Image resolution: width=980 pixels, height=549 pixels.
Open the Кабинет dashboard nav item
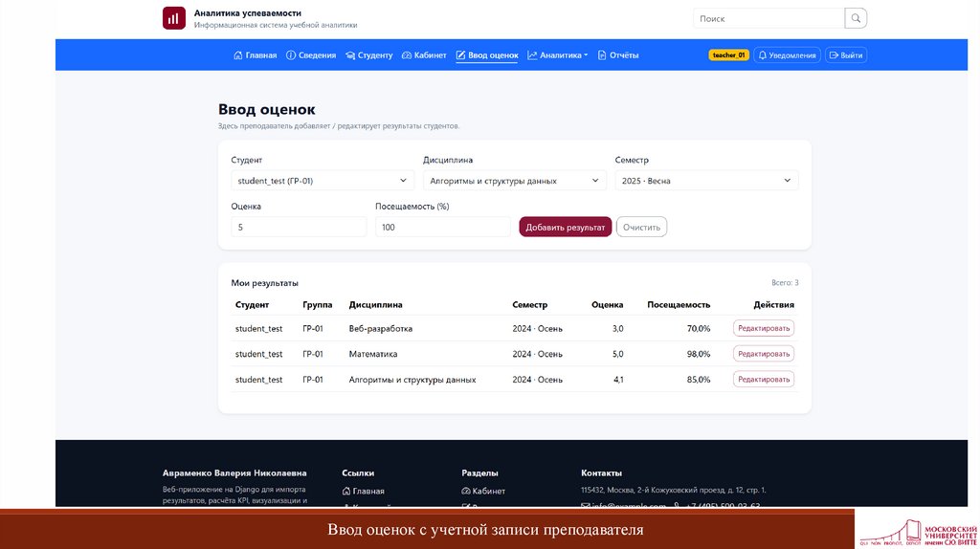click(424, 55)
